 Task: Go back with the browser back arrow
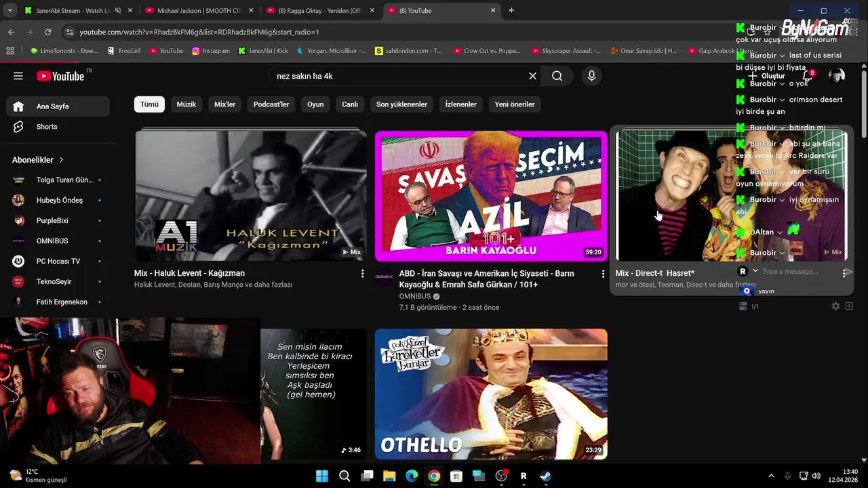[11, 32]
